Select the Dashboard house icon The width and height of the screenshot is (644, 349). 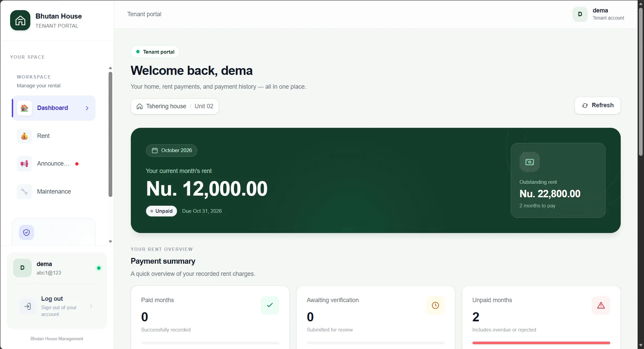pyautogui.click(x=24, y=108)
